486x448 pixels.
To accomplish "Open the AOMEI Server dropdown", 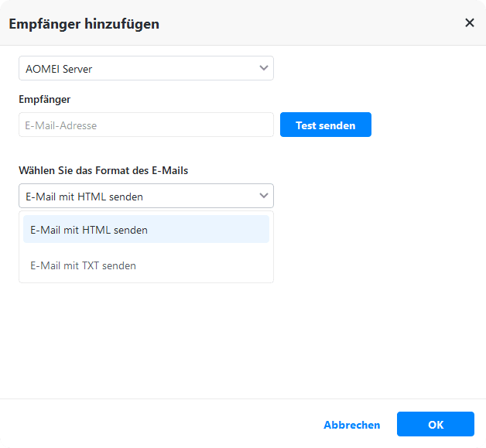I will pyautogui.click(x=145, y=69).
